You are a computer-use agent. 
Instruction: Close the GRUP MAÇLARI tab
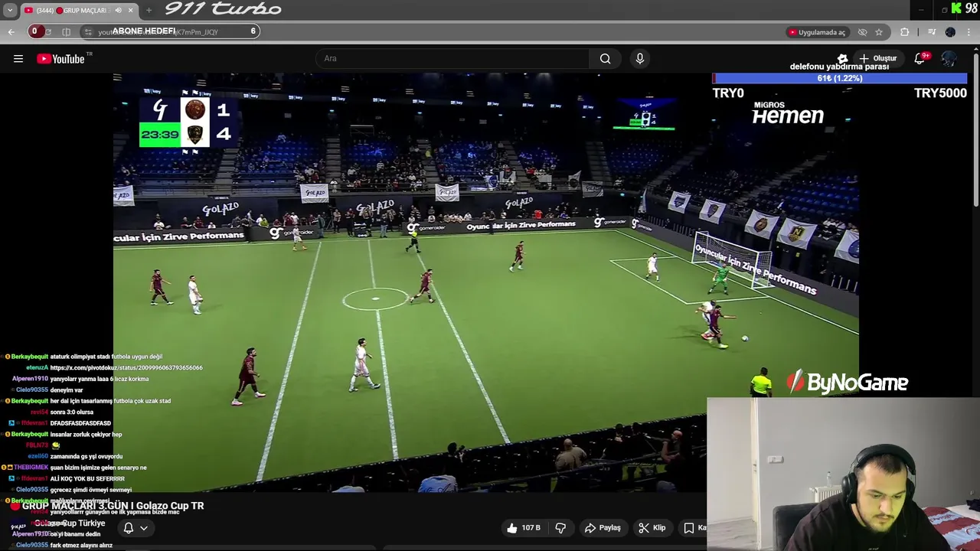tap(130, 10)
